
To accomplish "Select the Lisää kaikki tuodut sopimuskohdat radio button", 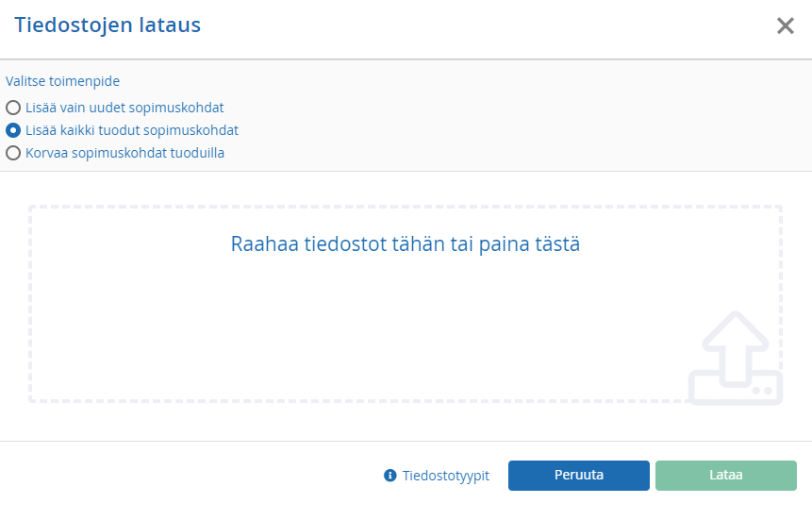I will click(x=13, y=130).
